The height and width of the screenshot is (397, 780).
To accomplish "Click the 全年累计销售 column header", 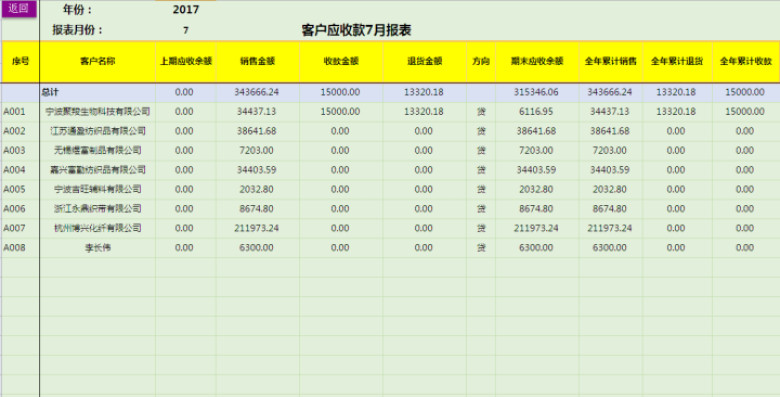I will coord(610,62).
